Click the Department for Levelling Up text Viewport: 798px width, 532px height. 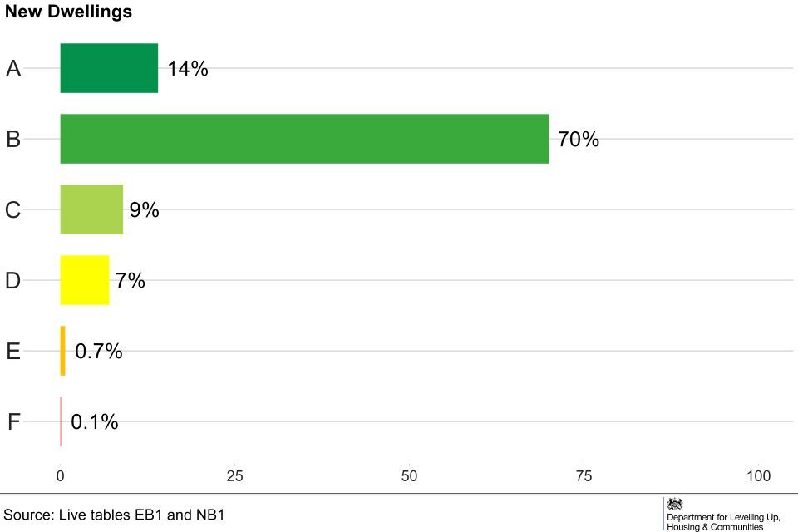[722, 517]
